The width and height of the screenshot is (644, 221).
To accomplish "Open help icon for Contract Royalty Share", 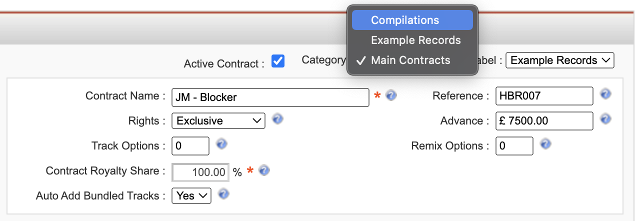I will (264, 170).
